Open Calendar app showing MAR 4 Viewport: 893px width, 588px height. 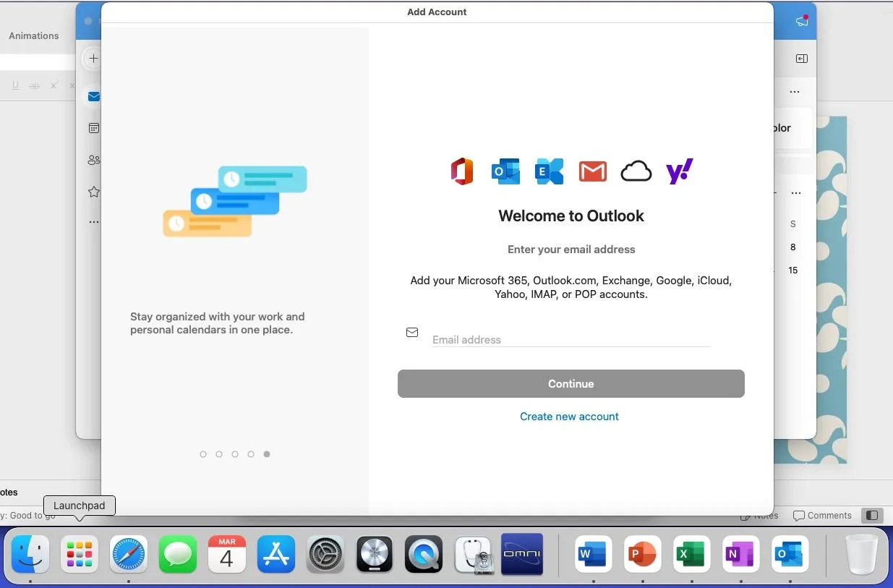(x=227, y=555)
